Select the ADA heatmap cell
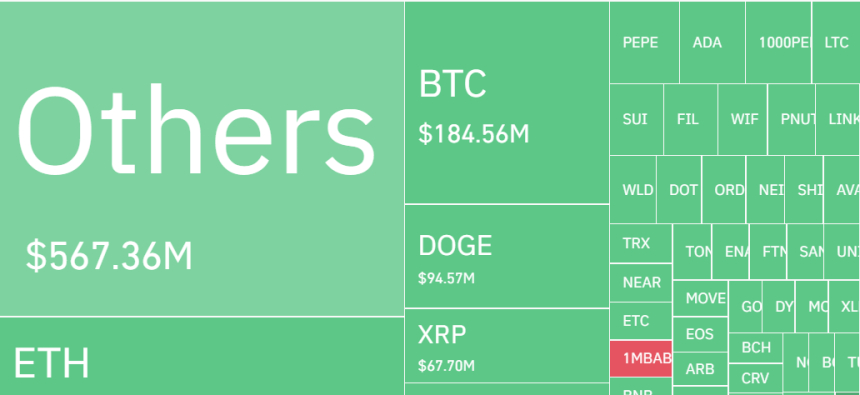 pyautogui.click(x=712, y=42)
